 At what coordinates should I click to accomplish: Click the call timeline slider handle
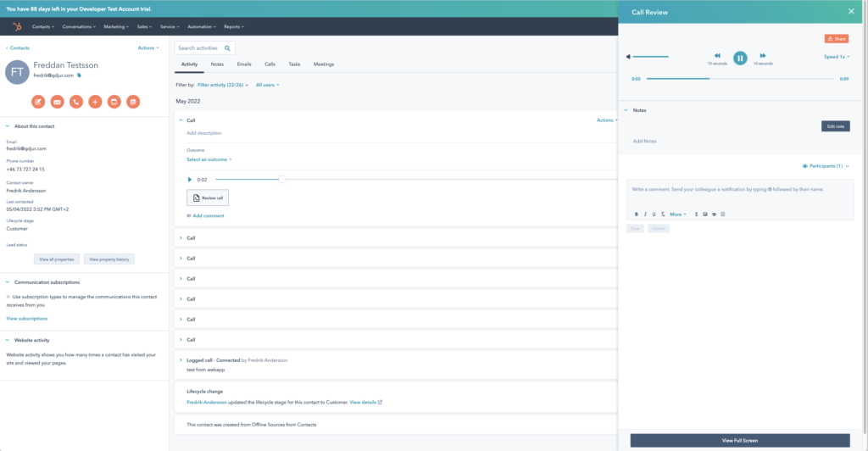tap(282, 179)
